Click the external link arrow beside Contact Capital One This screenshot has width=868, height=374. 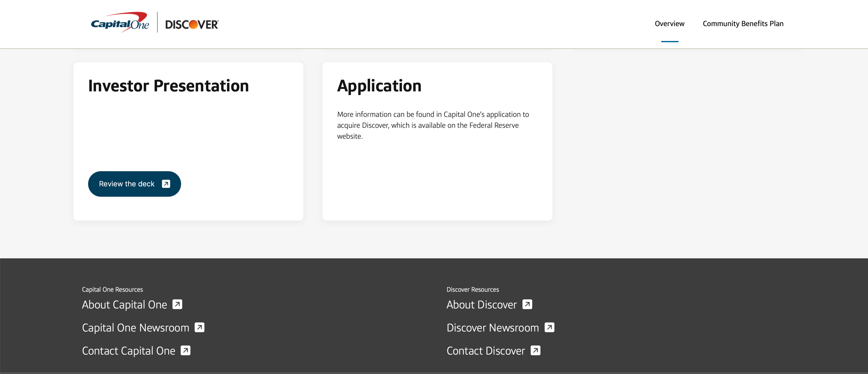click(185, 350)
